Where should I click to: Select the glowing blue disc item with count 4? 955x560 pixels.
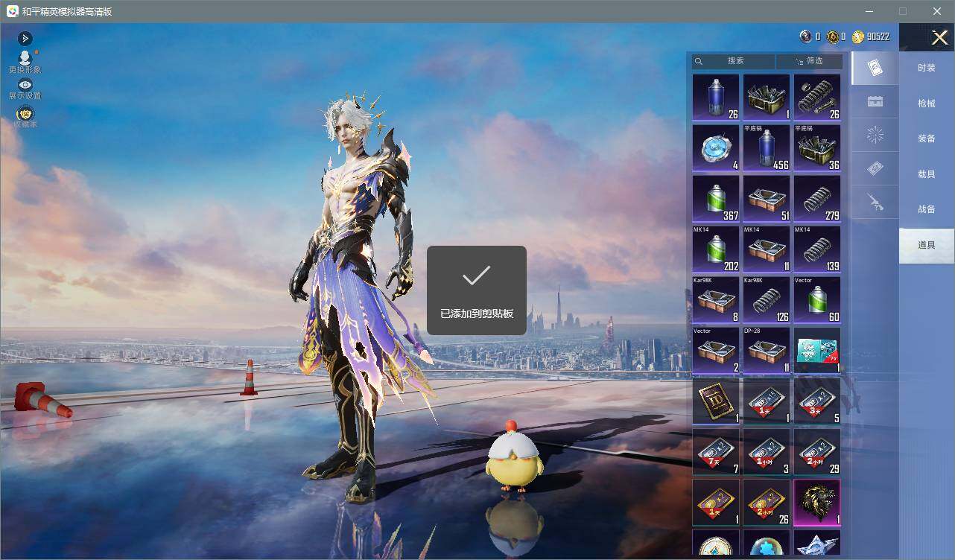(716, 147)
